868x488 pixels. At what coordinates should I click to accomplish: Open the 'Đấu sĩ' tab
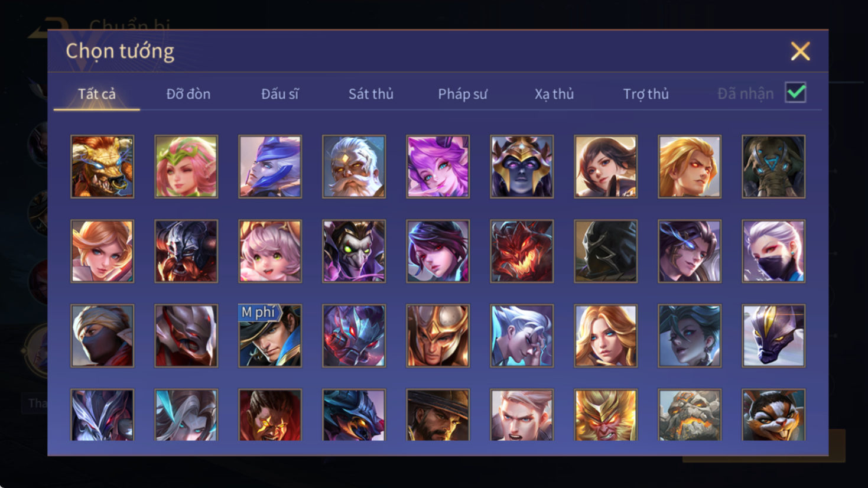(280, 94)
